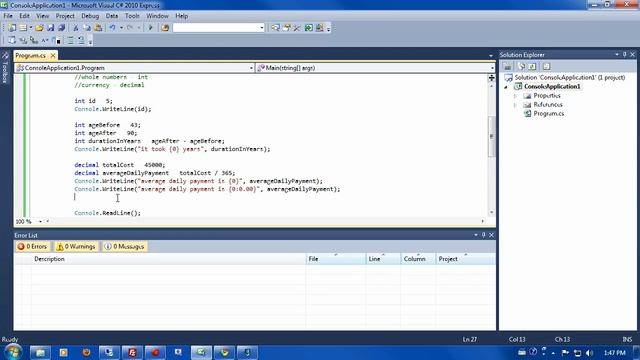Image resolution: width=640 pixels, height=360 pixels.
Task: Open the File menu
Action: [x=8, y=16]
